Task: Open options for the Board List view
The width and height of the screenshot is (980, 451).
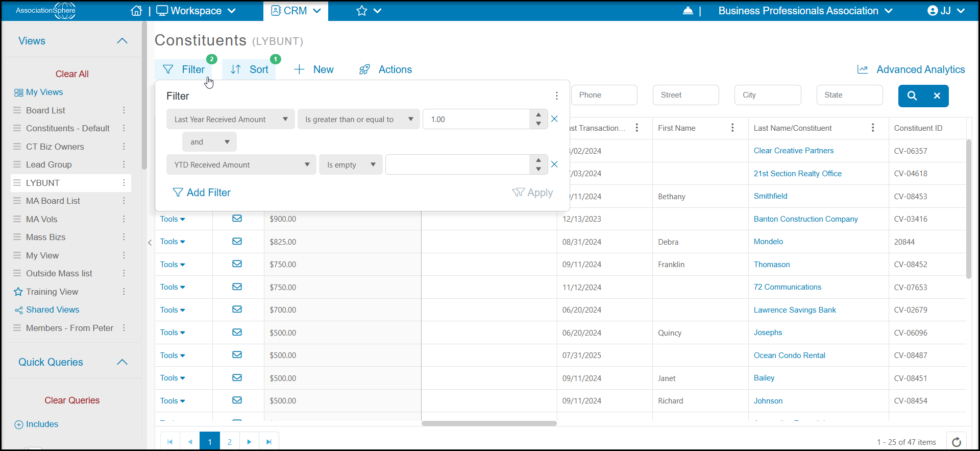Action: 124,110
